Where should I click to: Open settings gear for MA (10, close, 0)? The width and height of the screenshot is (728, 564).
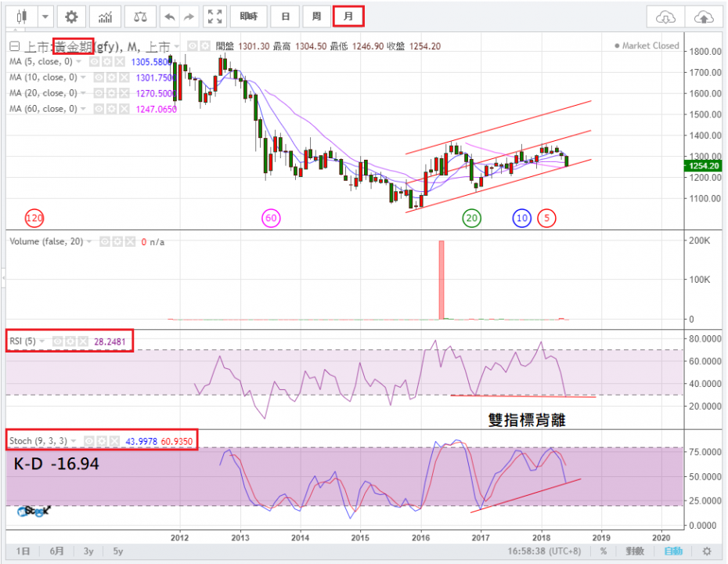pyautogui.click(x=111, y=78)
